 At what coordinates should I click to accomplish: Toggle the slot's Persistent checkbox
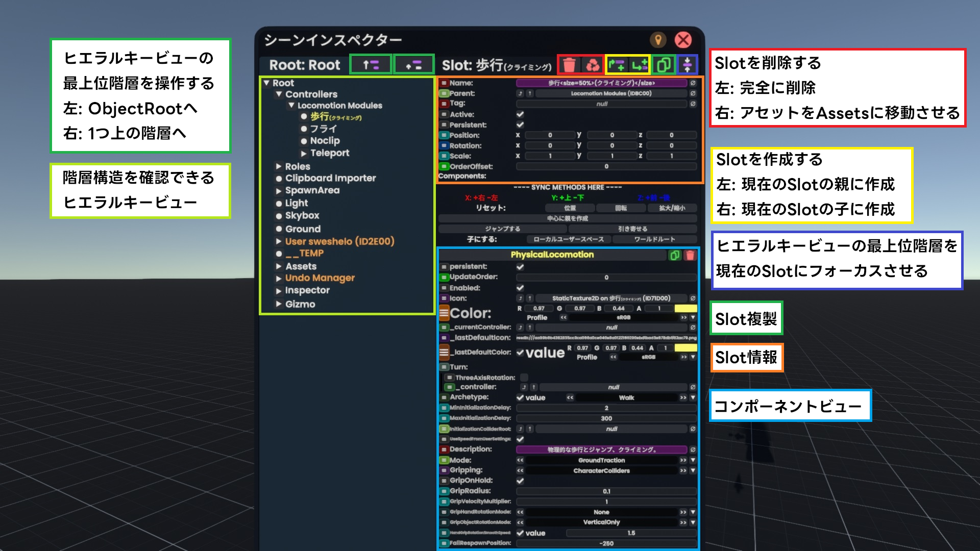point(520,125)
